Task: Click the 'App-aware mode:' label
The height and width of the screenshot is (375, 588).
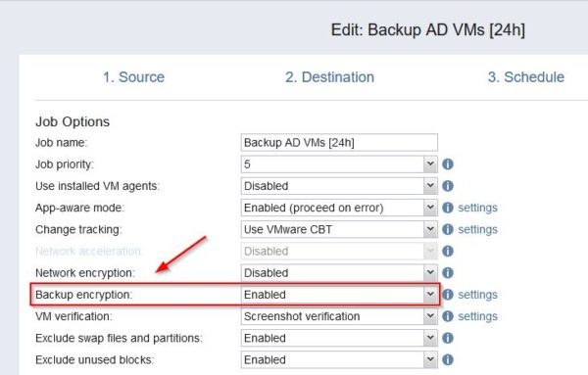Action: tap(79, 208)
